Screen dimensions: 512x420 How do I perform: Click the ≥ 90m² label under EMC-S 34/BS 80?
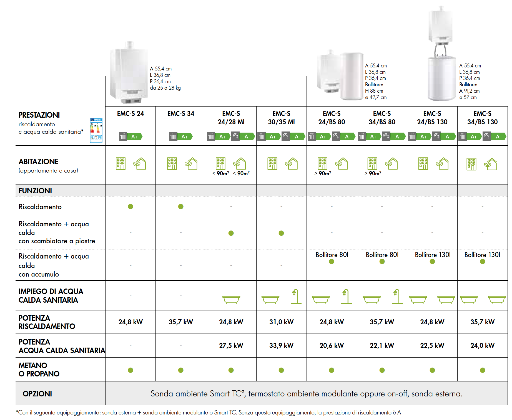(373, 173)
